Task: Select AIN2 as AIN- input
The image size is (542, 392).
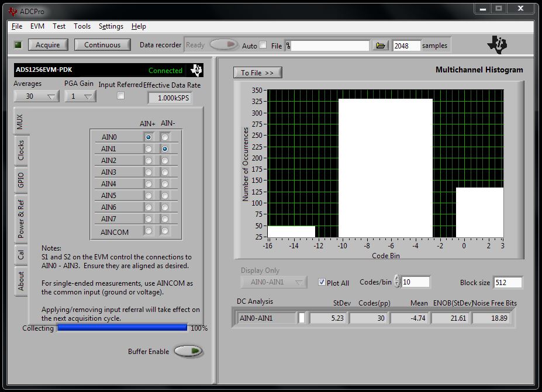Action: [x=165, y=161]
